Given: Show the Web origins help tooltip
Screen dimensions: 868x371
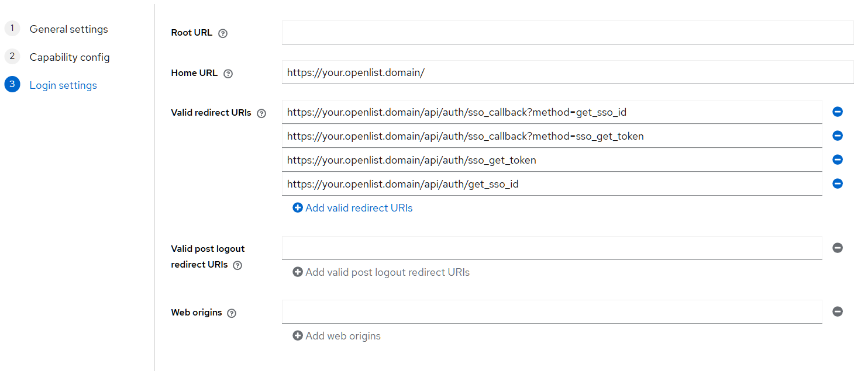Looking at the screenshot, I should pyautogui.click(x=232, y=313).
